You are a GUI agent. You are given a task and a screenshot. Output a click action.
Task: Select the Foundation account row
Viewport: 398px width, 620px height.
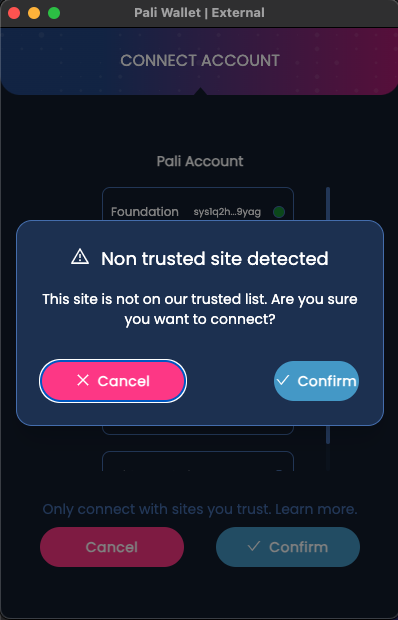(198, 204)
